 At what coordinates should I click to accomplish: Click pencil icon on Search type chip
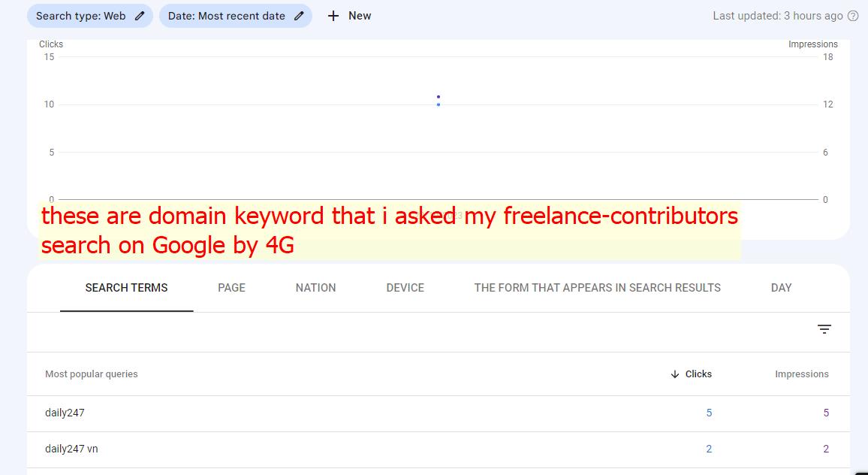click(x=140, y=16)
